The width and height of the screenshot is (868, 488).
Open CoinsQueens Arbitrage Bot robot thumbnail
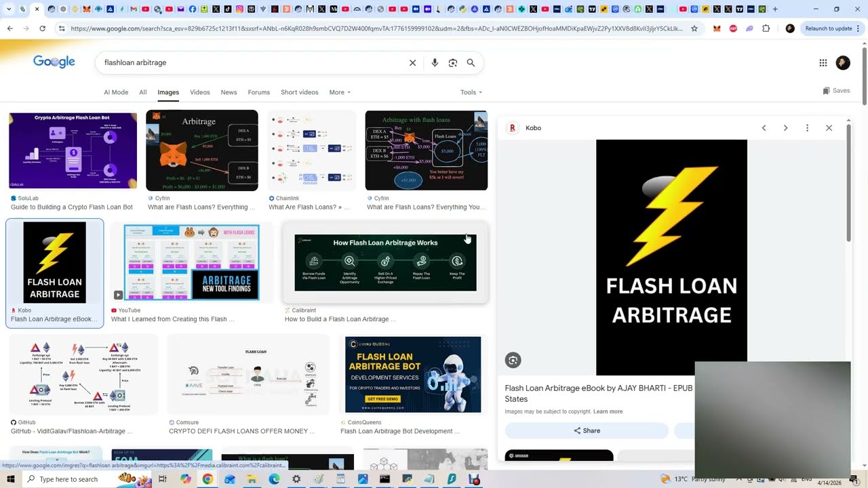coord(413,375)
